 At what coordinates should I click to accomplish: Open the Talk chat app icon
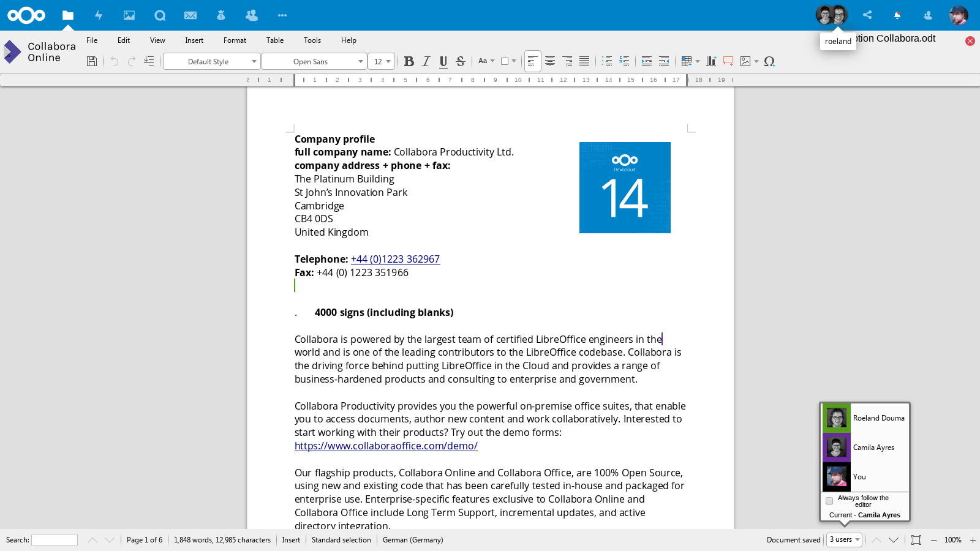point(160,15)
